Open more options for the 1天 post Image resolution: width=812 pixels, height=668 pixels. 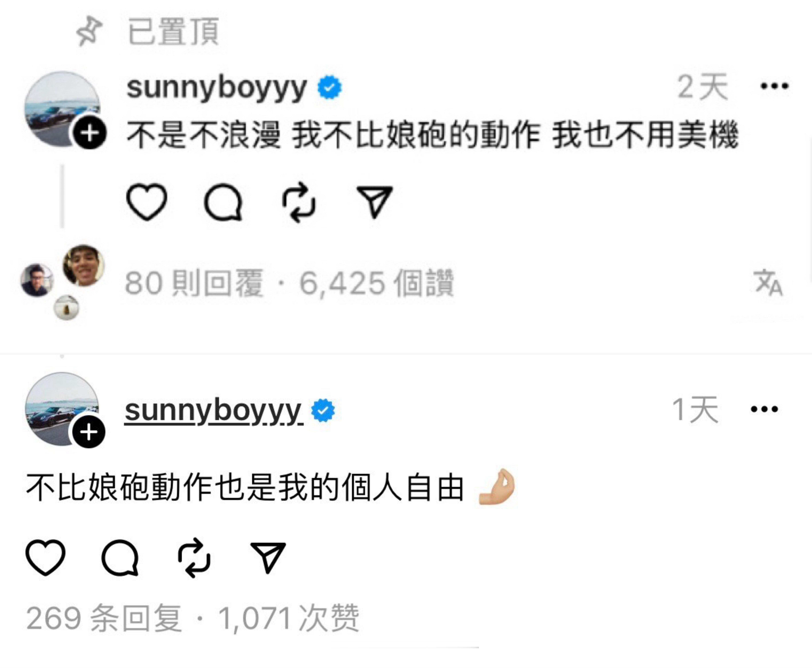point(764,409)
